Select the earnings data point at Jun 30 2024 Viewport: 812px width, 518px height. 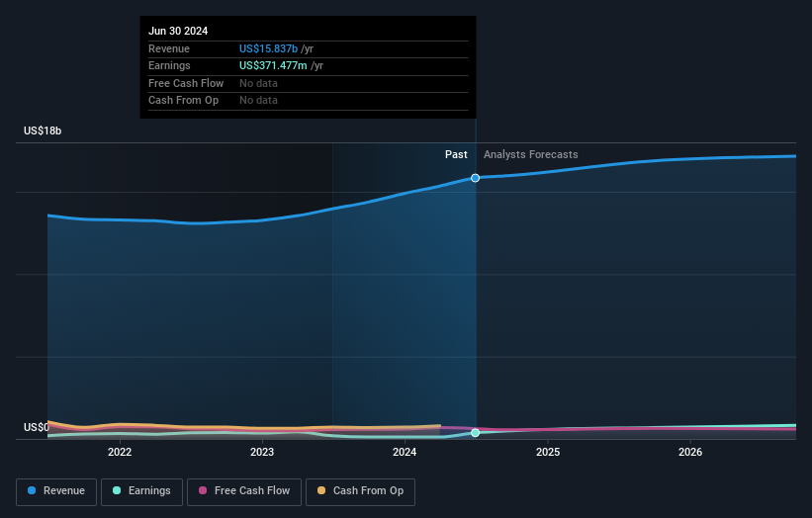475,433
